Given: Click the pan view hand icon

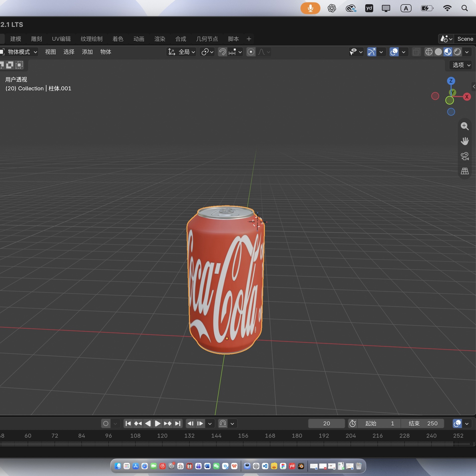Looking at the screenshot, I should tap(465, 141).
